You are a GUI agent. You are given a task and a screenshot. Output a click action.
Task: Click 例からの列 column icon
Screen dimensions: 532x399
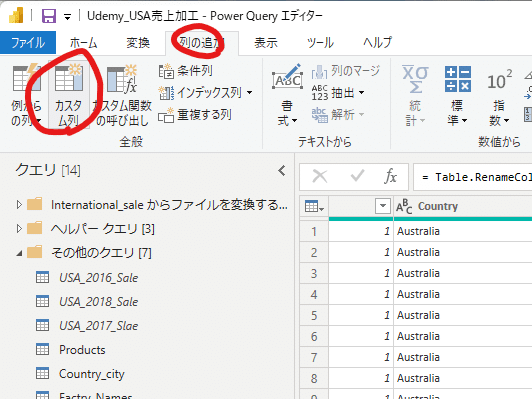coord(26,78)
